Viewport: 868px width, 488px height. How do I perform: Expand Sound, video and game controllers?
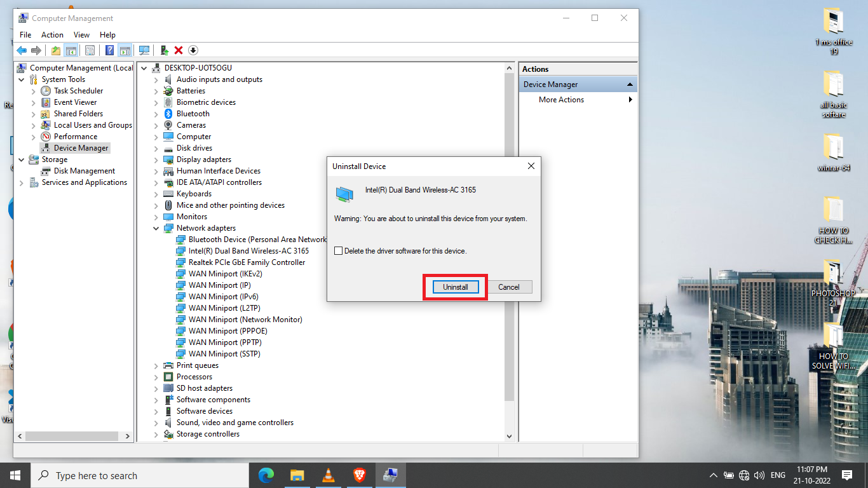pyautogui.click(x=156, y=423)
